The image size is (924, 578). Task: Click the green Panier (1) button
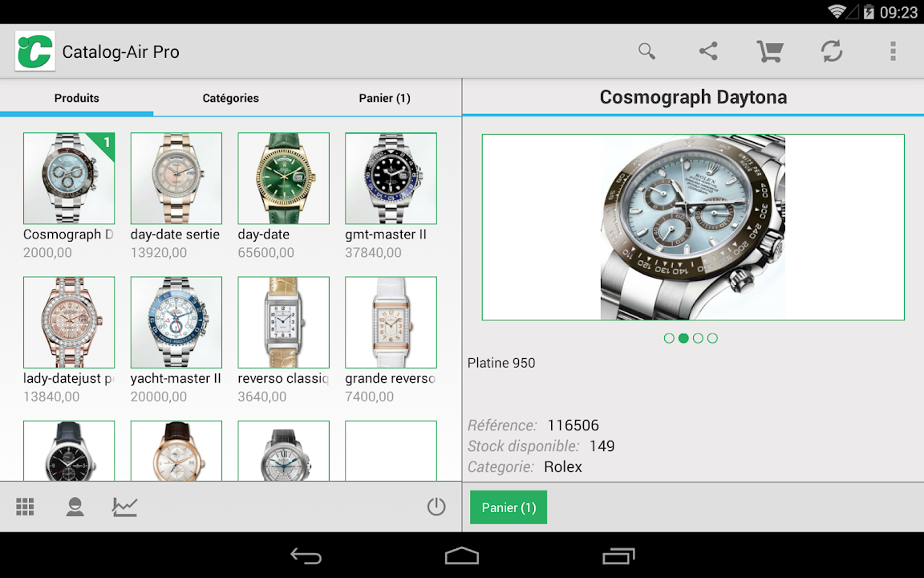(x=509, y=507)
